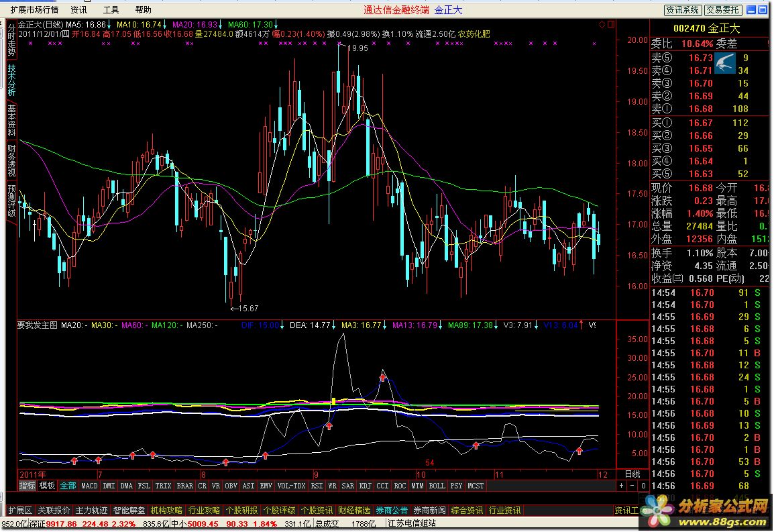The width and height of the screenshot is (774, 532).
Task: Select the KDJ indicator tab
Action: tap(366, 486)
